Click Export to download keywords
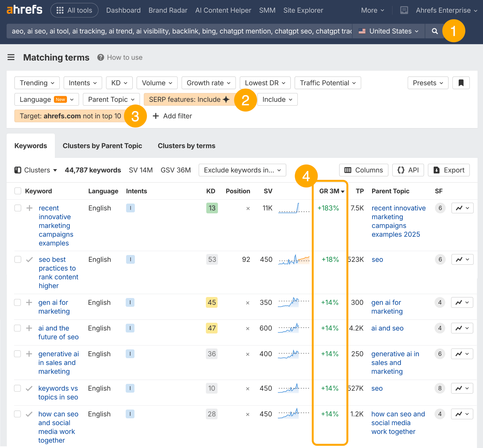483x448 pixels. [x=449, y=170]
